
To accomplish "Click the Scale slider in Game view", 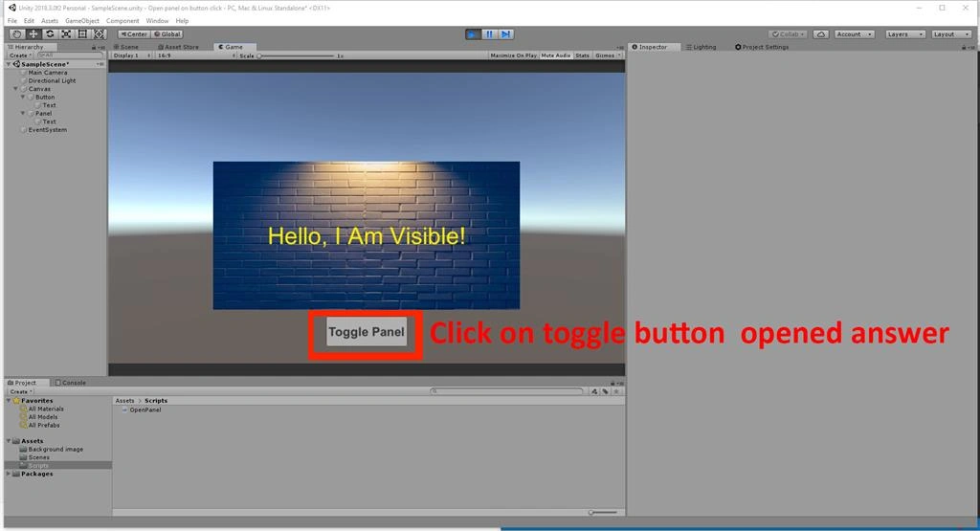I will pyautogui.click(x=297, y=55).
